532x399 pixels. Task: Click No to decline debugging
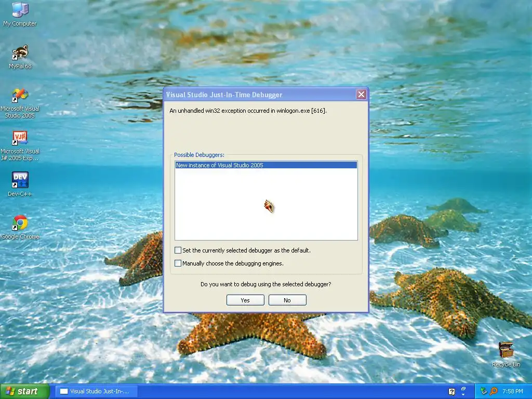[x=287, y=300]
